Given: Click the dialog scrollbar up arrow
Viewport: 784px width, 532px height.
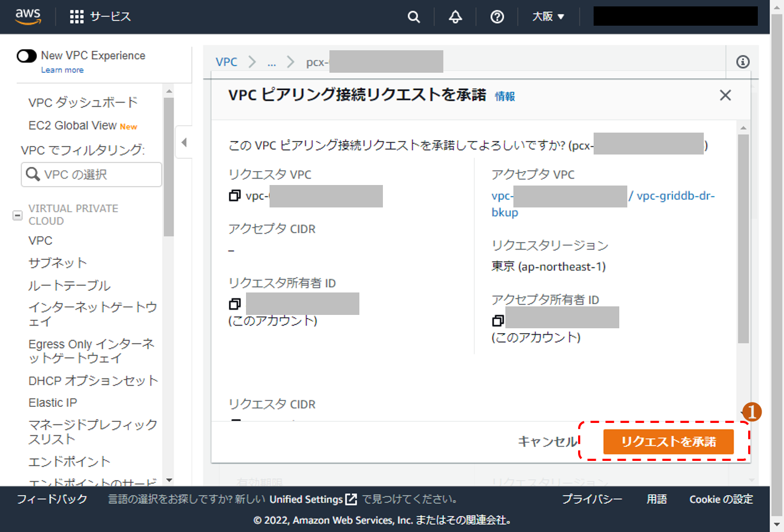Looking at the screenshot, I should (x=743, y=128).
